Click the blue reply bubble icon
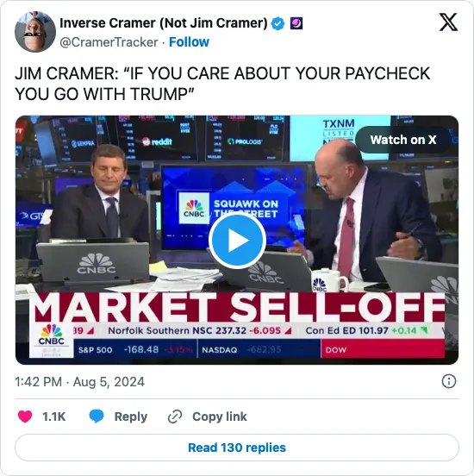Viewport: 474px width, 476px height. click(97, 416)
